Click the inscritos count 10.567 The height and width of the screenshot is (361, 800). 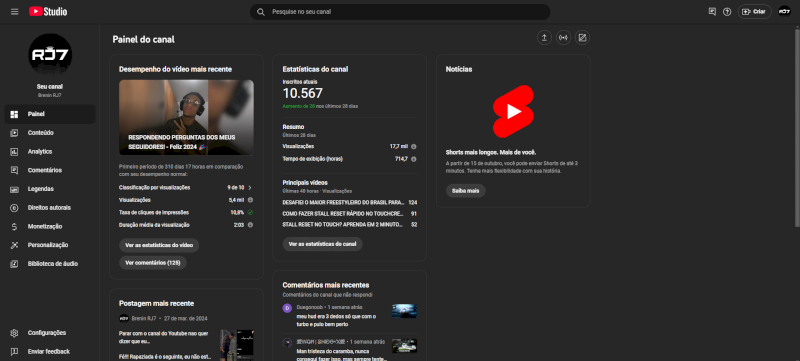(303, 93)
